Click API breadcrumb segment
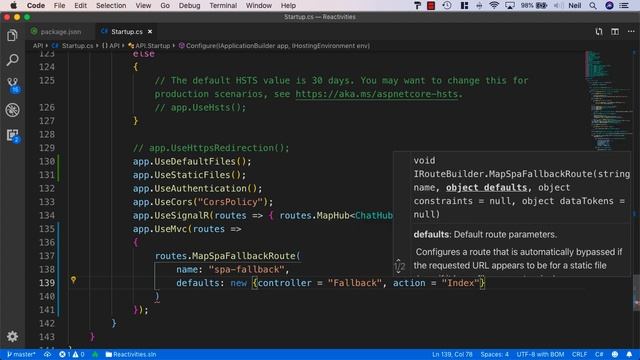This screenshot has width=640, height=360. (x=38, y=46)
